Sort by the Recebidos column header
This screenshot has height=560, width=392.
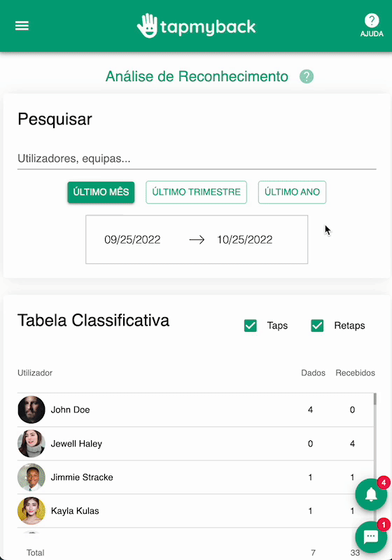coord(355,373)
